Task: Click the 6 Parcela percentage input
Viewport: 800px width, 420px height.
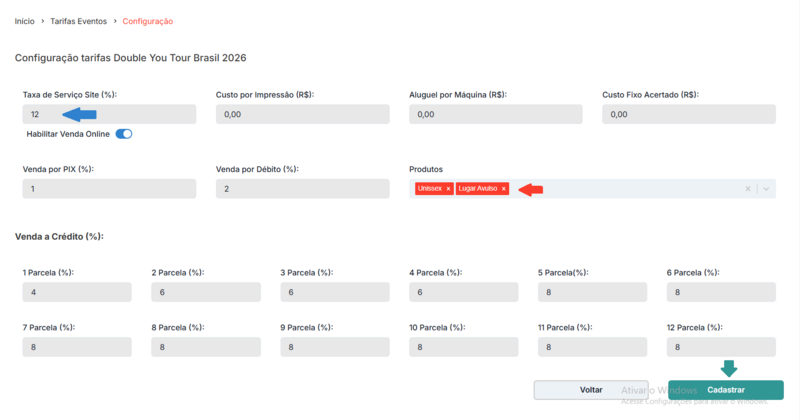Action: (x=721, y=292)
